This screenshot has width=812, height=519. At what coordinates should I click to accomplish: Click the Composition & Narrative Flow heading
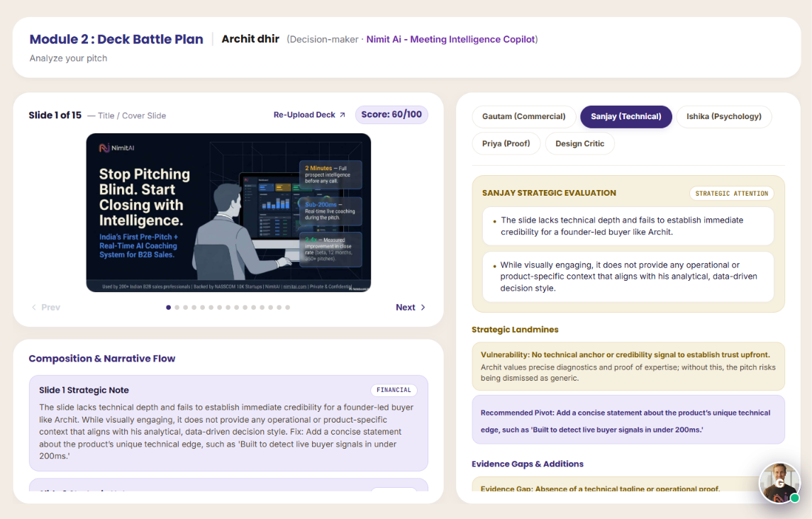point(102,359)
